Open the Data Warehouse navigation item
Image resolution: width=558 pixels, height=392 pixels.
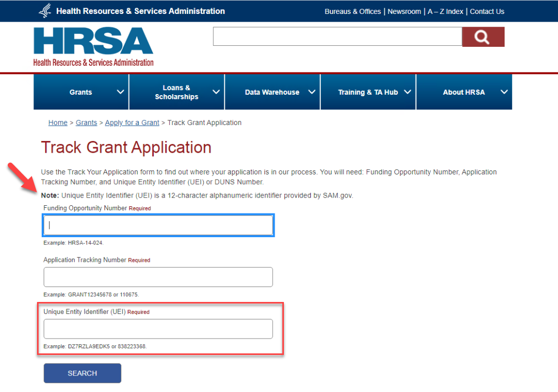point(272,92)
